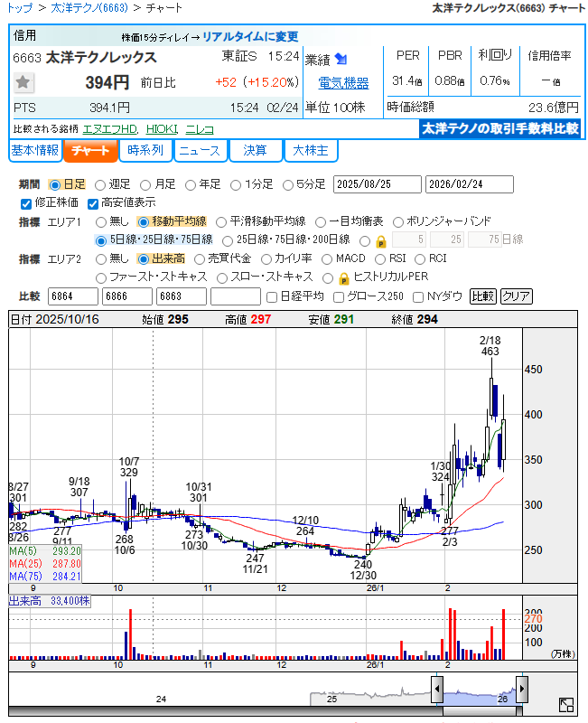
Task: Click comparison code field 6863
Action: click(x=182, y=296)
